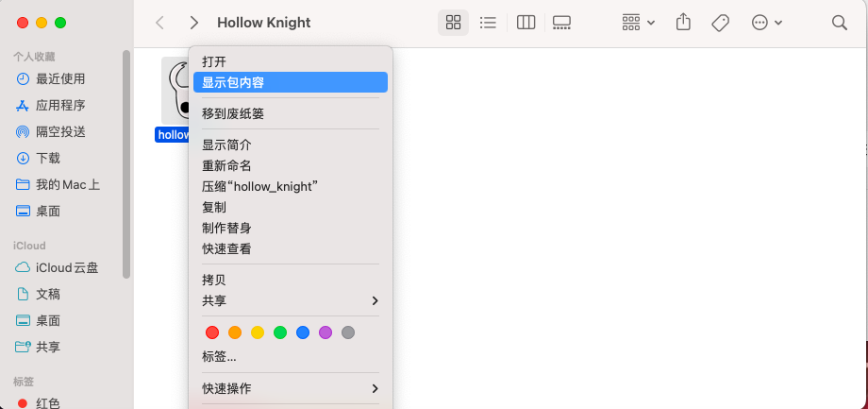The width and height of the screenshot is (868, 409).
Task: Open the more actions ellipsis dropdown
Action: coord(766,23)
